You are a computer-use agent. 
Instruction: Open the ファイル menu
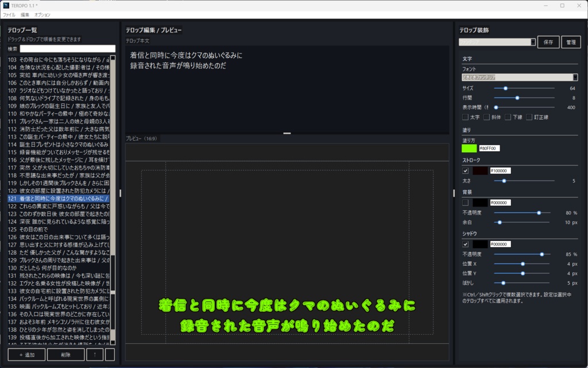(x=9, y=15)
